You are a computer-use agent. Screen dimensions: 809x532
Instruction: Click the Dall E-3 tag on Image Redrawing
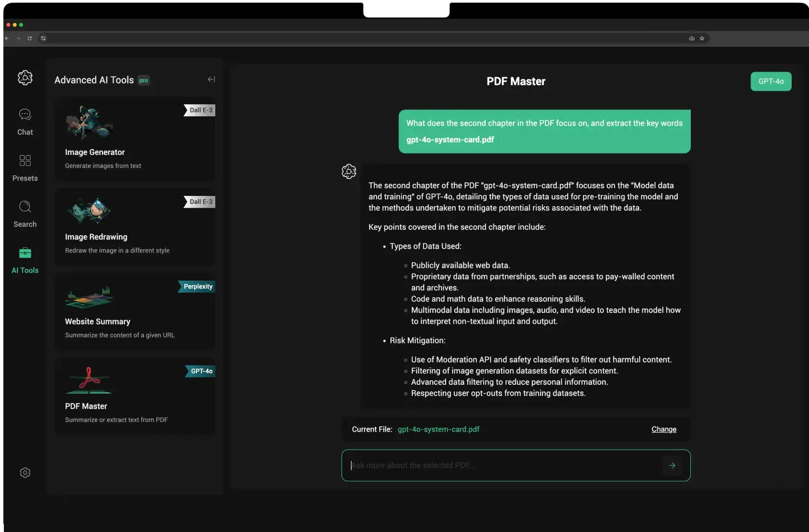pos(200,202)
